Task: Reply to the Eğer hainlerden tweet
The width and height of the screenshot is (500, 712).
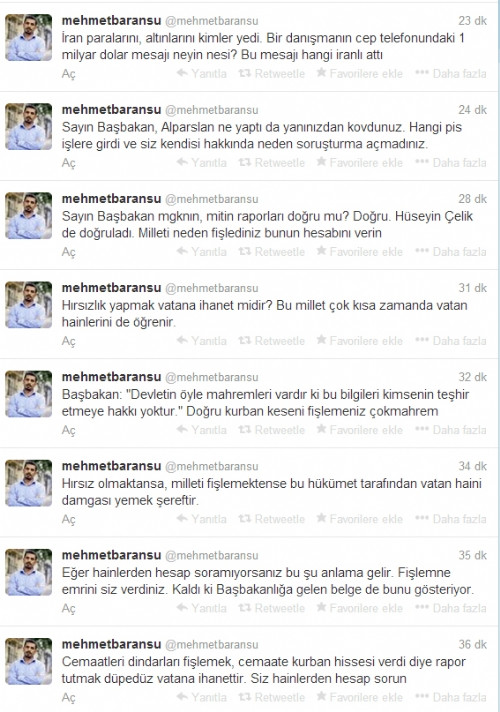Action: click(x=202, y=608)
